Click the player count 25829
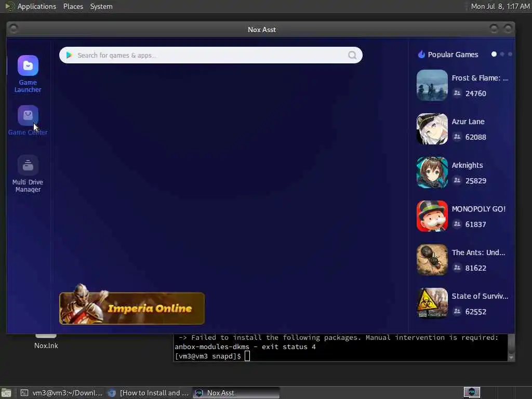Viewport: 532px width, 399px height. [476, 181]
